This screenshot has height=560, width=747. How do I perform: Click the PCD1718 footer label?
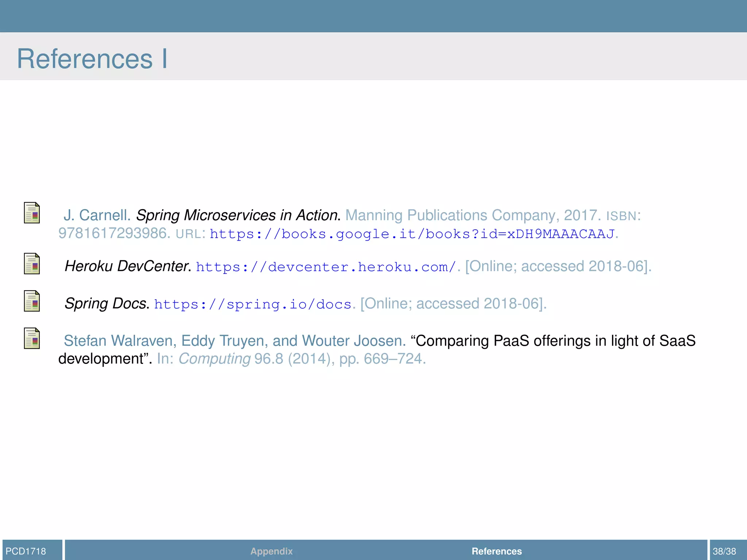pyautogui.click(x=26, y=551)
